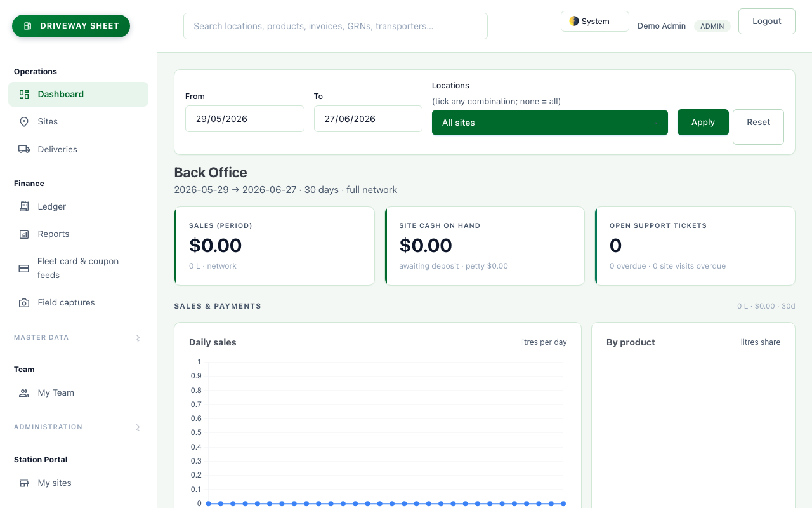The width and height of the screenshot is (812, 508).
Task: Click the fuel pump icon in logo
Action: 27,26
